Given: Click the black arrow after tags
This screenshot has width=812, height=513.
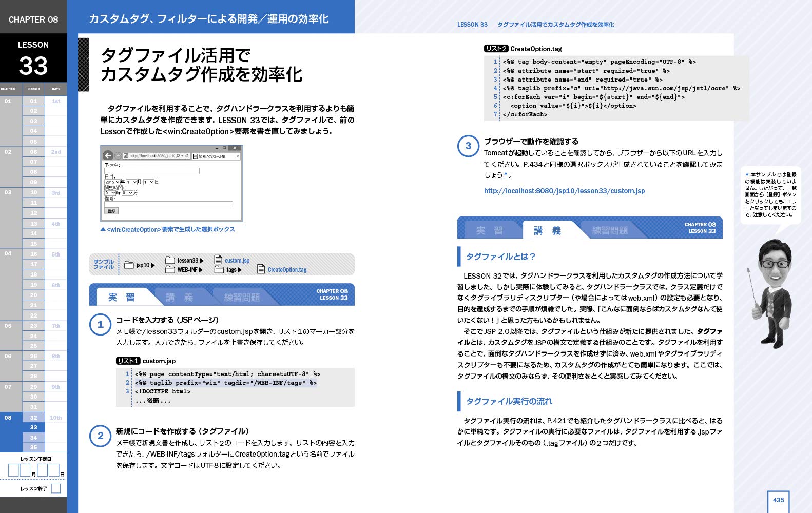Looking at the screenshot, I should click(x=240, y=270).
